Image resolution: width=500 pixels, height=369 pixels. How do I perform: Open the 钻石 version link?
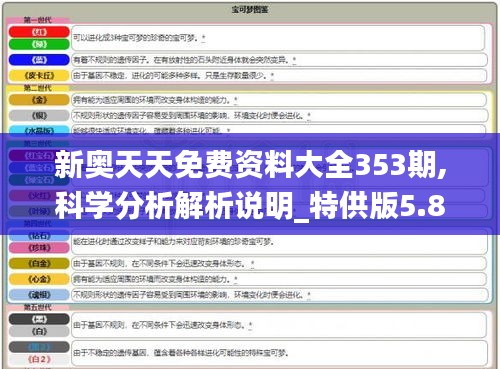tap(39, 236)
